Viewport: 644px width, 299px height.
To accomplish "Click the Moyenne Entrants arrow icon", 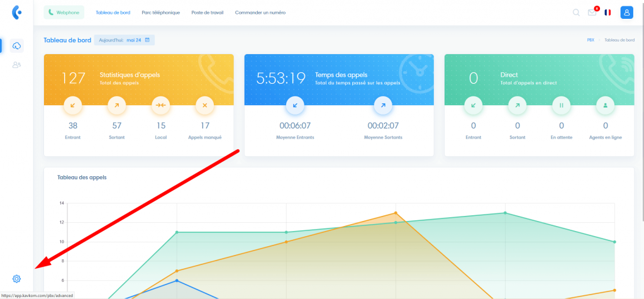I will (x=295, y=106).
